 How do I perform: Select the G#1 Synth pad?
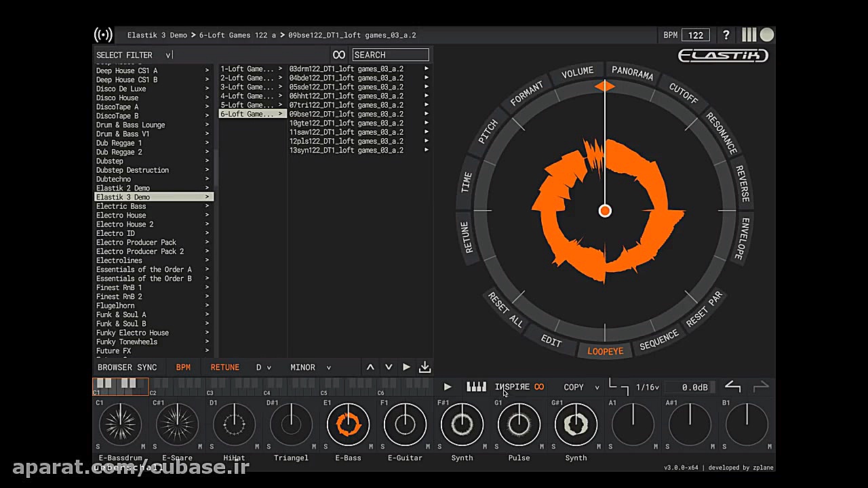tap(576, 425)
